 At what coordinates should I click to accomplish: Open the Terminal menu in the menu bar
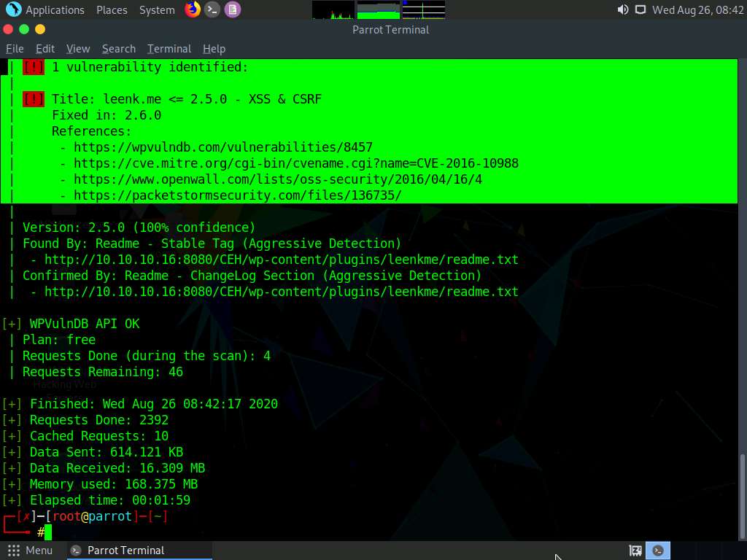point(169,49)
